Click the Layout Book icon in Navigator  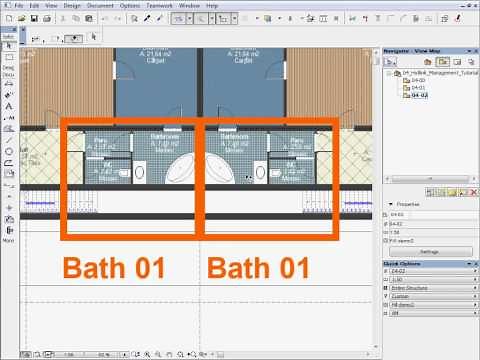457,62
